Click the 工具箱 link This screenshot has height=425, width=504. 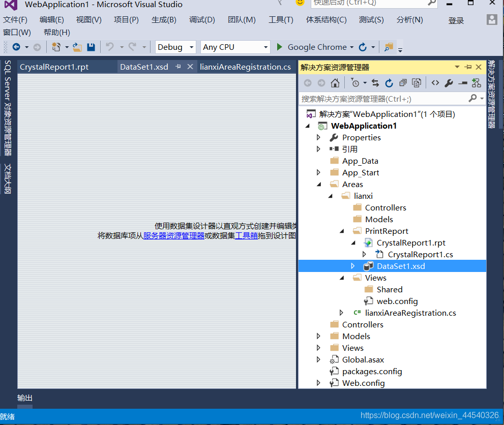coord(246,235)
